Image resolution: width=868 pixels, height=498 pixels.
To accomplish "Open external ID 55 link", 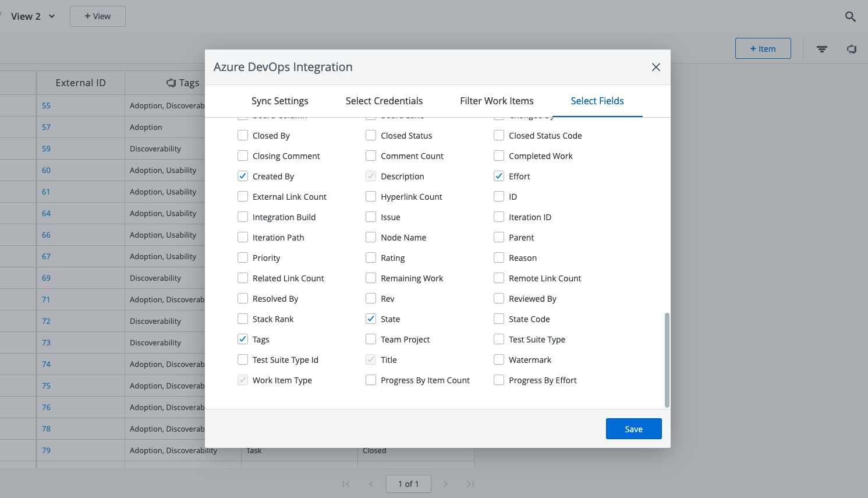I will point(46,105).
